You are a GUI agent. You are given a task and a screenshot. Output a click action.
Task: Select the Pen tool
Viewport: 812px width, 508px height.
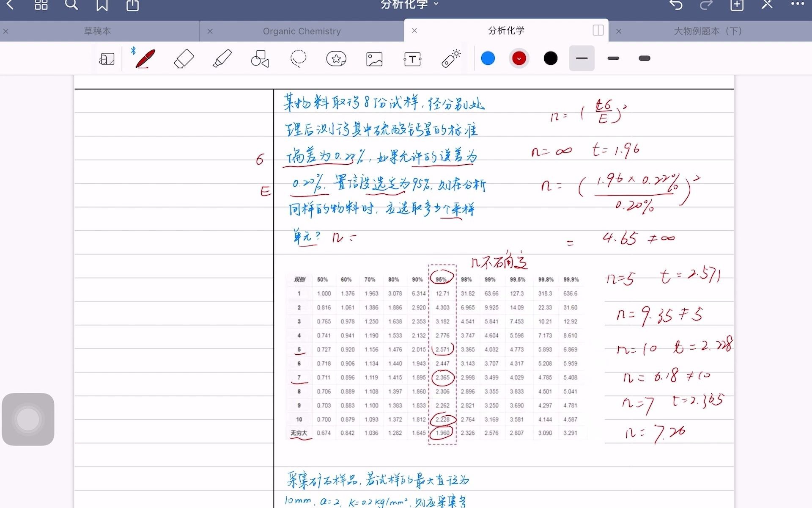click(x=145, y=58)
